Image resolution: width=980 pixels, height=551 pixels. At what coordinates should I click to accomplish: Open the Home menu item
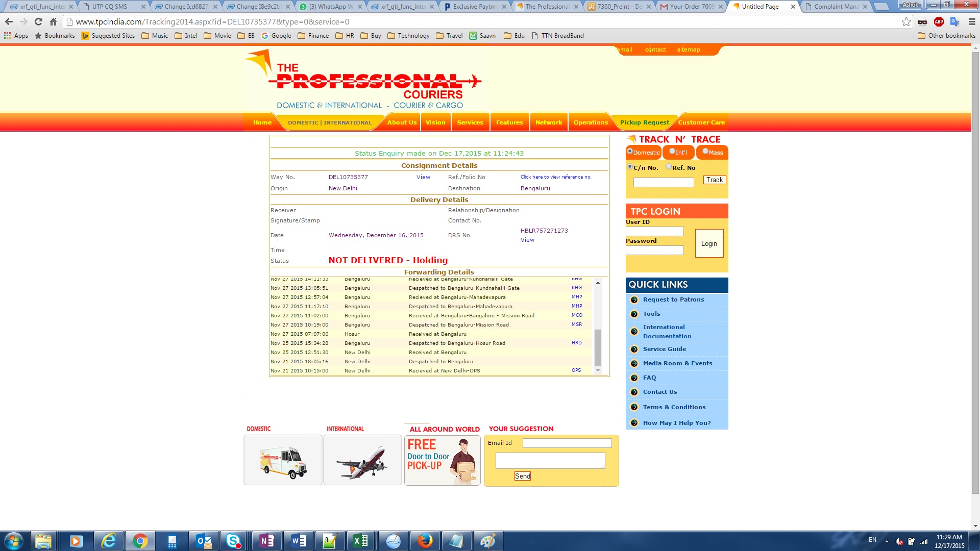(x=262, y=122)
